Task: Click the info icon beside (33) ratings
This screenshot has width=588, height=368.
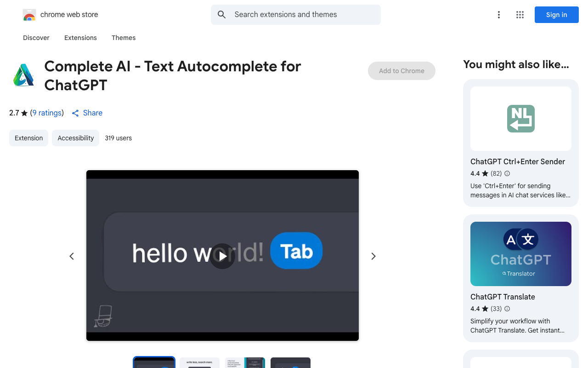Action: click(507, 309)
